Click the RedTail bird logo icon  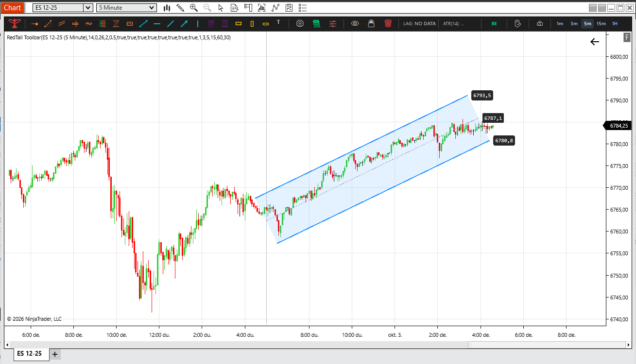[x=15, y=23]
